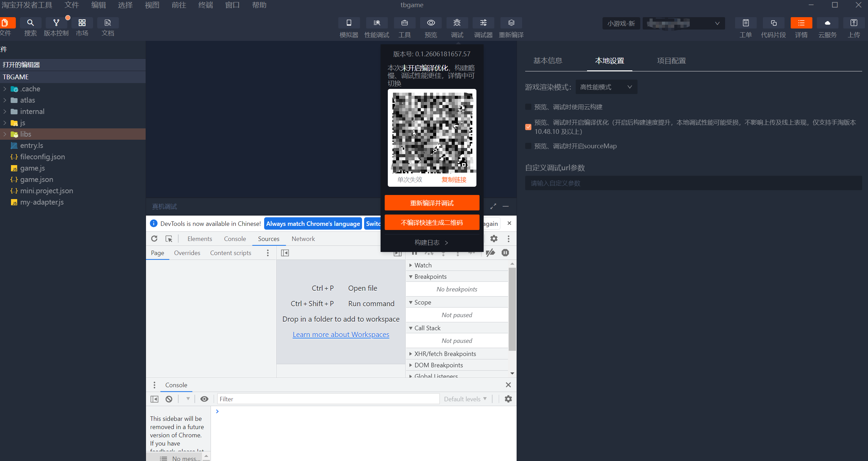The width and height of the screenshot is (868, 461).
Task: Open the game rendering mode dropdown
Action: [x=606, y=87]
